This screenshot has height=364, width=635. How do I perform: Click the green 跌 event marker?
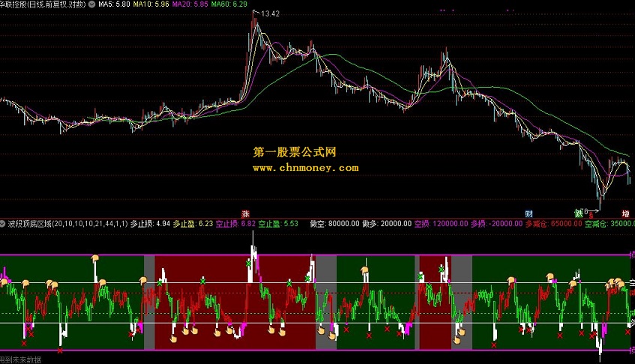[x=579, y=213]
